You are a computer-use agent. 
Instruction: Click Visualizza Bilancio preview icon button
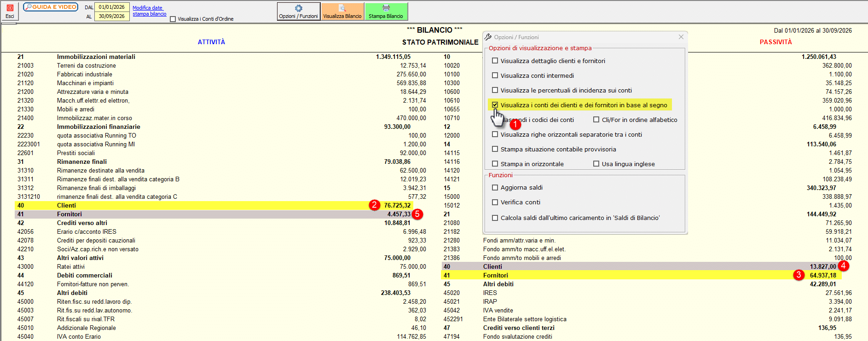pyautogui.click(x=342, y=12)
